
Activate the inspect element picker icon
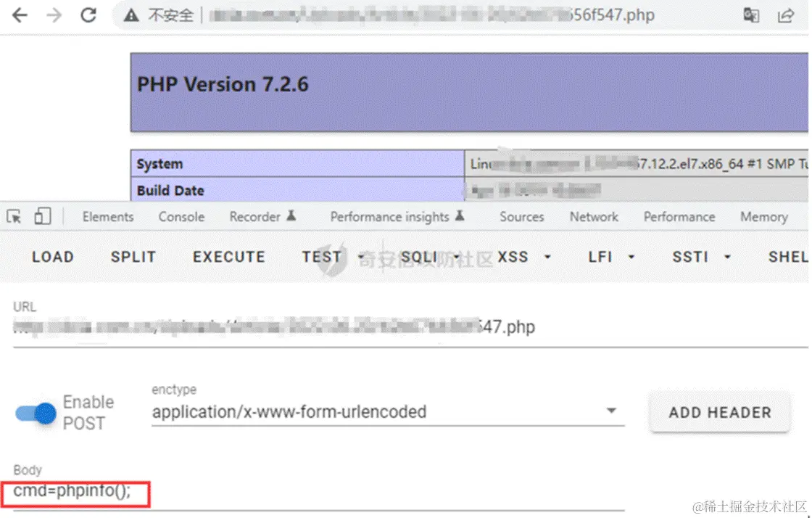[x=14, y=216]
